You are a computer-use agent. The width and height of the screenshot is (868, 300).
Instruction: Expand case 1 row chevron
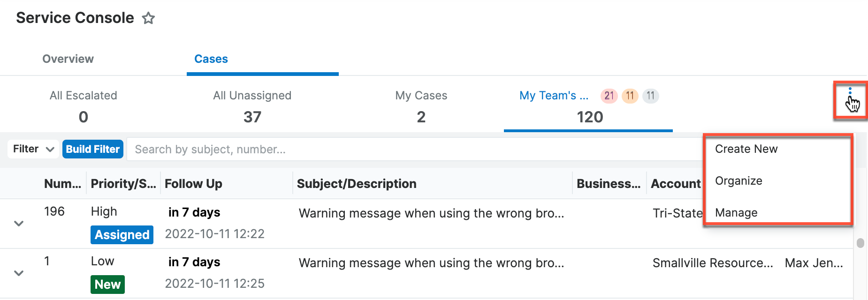[x=19, y=273]
